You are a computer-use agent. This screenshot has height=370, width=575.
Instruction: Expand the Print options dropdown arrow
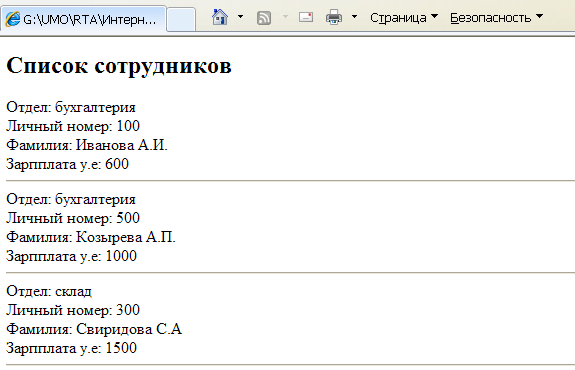[x=354, y=17]
